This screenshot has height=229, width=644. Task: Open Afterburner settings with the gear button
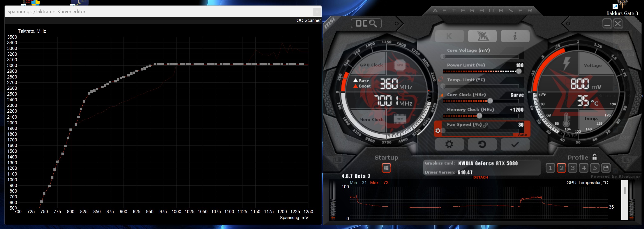[449, 144]
